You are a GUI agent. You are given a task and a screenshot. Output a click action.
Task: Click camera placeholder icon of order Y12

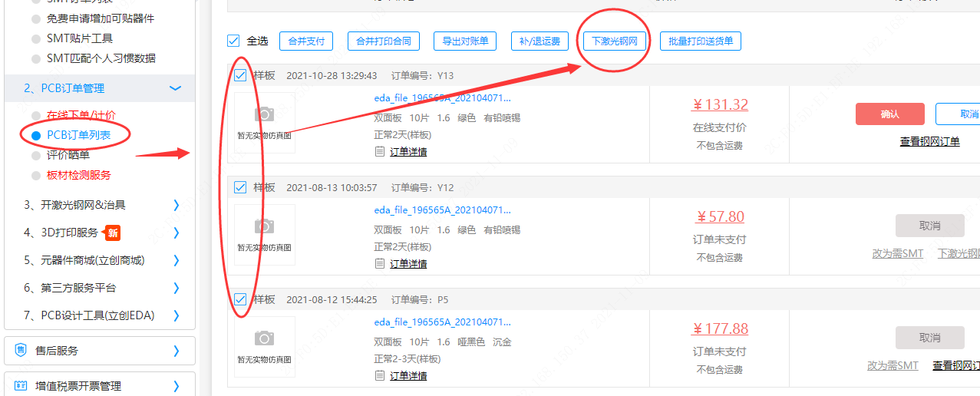(264, 226)
